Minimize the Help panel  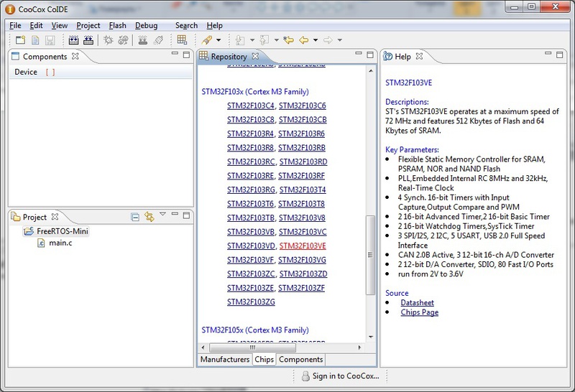pyautogui.click(x=548, y=54)
